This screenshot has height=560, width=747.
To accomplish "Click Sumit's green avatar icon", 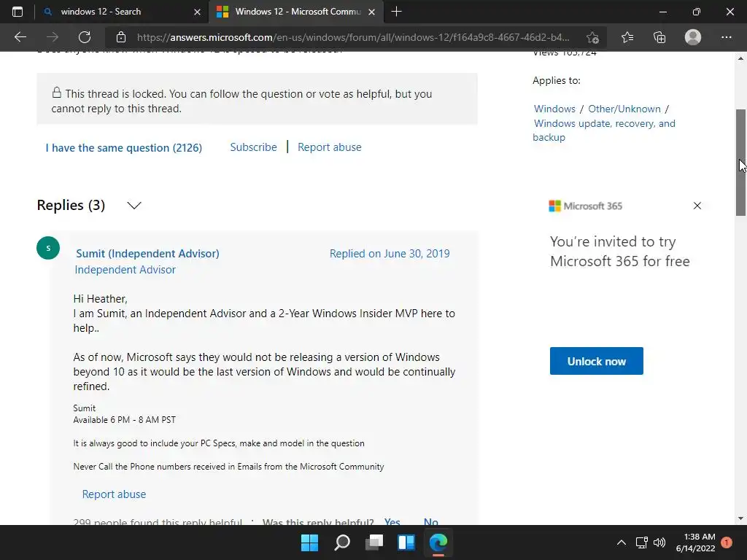I will (48, 248).
